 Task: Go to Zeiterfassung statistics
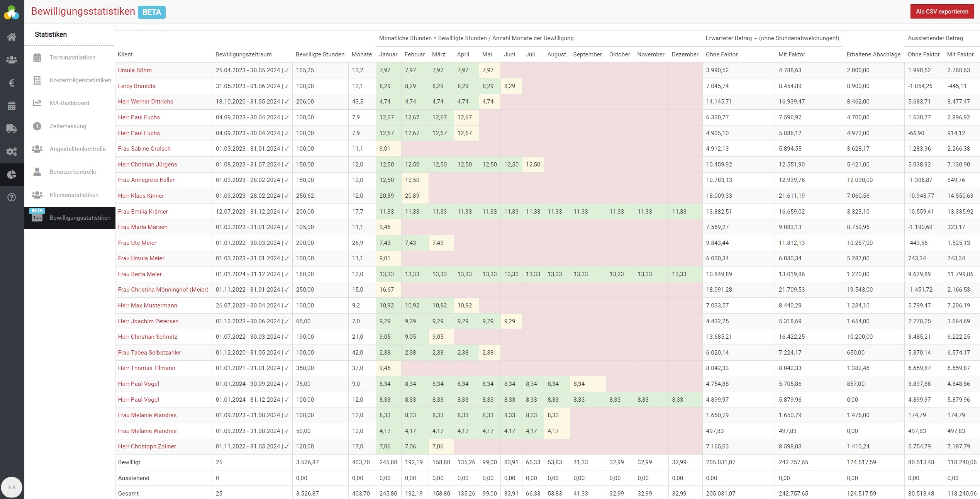point(68,126)
